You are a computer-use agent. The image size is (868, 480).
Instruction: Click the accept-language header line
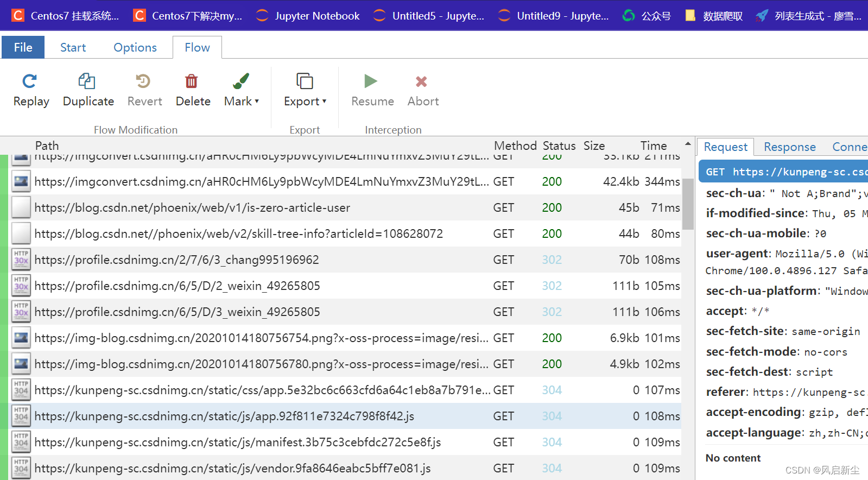click(x=787, y=433)
